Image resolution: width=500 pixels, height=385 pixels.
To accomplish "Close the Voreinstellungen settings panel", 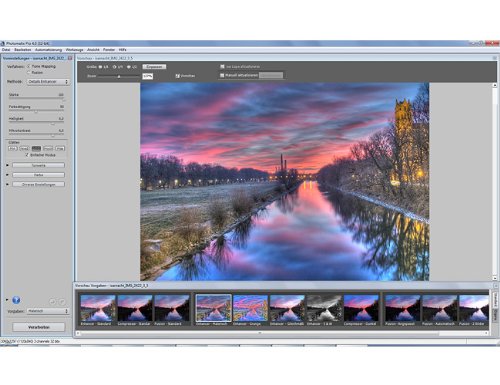I will (70, 58).
